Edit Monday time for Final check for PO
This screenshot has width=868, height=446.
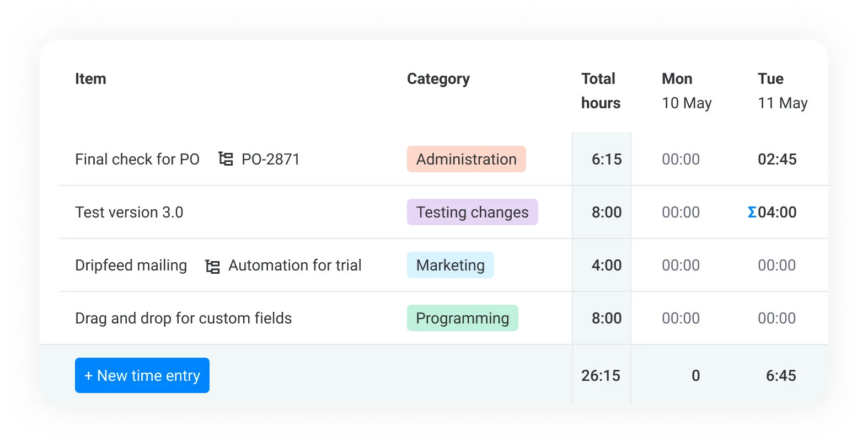pos(681,159)
